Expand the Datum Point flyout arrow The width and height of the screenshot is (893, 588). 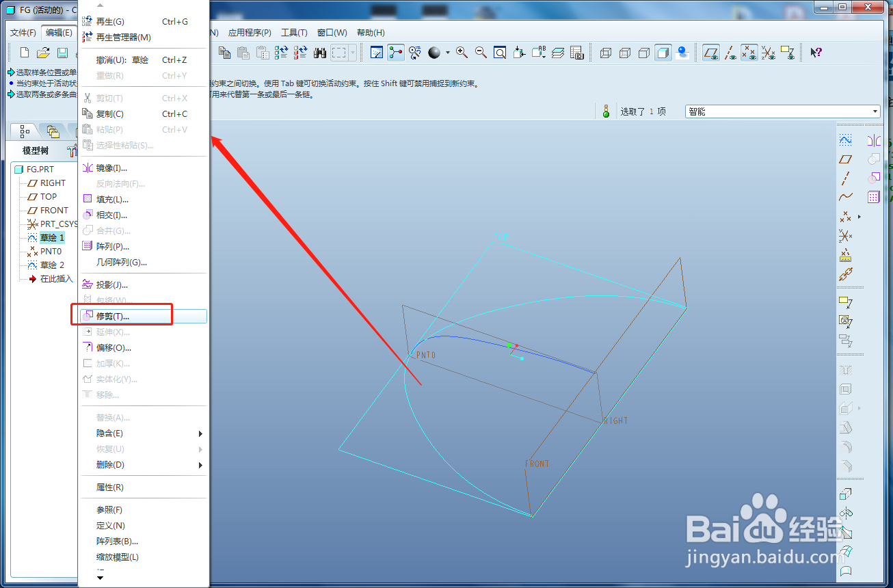pos(859,217)
